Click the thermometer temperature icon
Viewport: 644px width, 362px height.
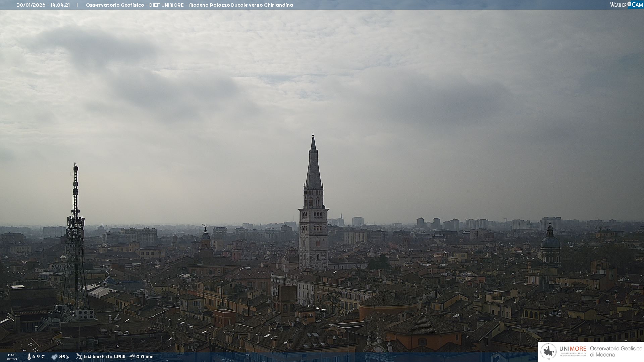point(29,357)
